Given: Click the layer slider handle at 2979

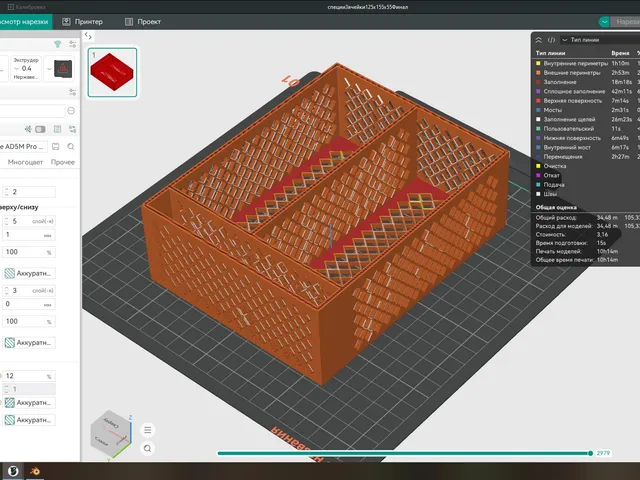Looking at the screenshot, I should coord(590,453).
